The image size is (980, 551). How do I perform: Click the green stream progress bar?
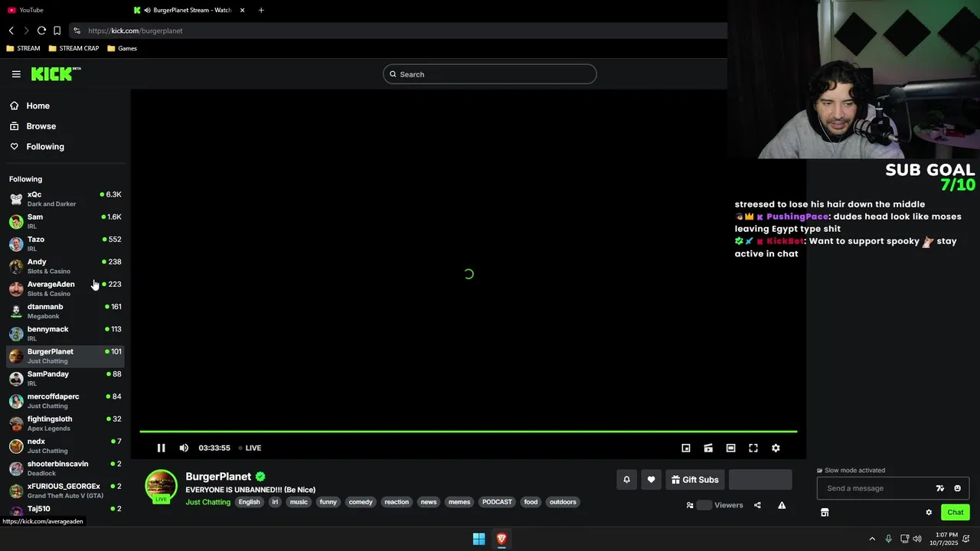coord(468,432)
